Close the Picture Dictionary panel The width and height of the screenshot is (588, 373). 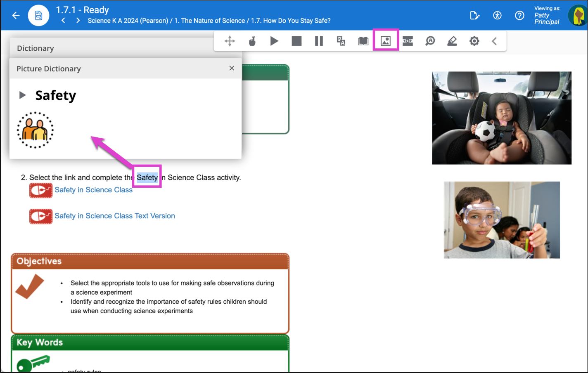232,68
